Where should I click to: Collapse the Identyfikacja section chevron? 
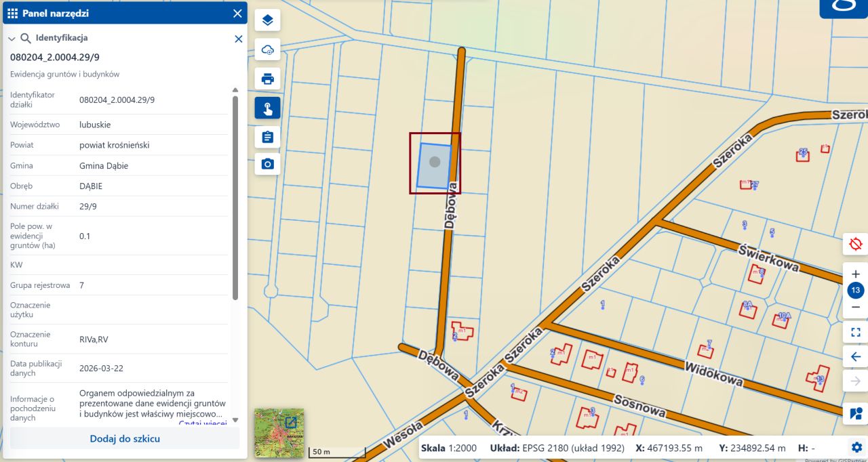12,39
